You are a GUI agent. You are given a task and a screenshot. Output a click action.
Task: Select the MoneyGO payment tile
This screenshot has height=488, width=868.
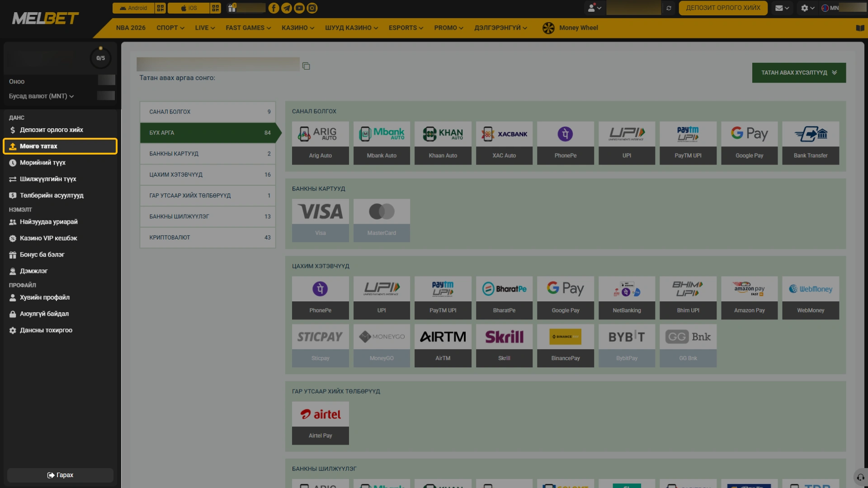click(x=382, y=346)
